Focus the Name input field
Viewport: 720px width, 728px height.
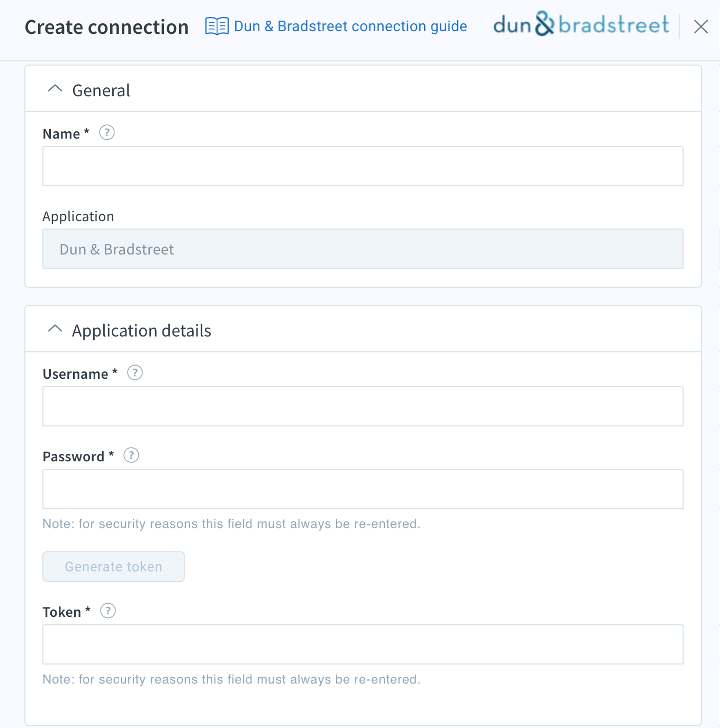coord(363,166)
